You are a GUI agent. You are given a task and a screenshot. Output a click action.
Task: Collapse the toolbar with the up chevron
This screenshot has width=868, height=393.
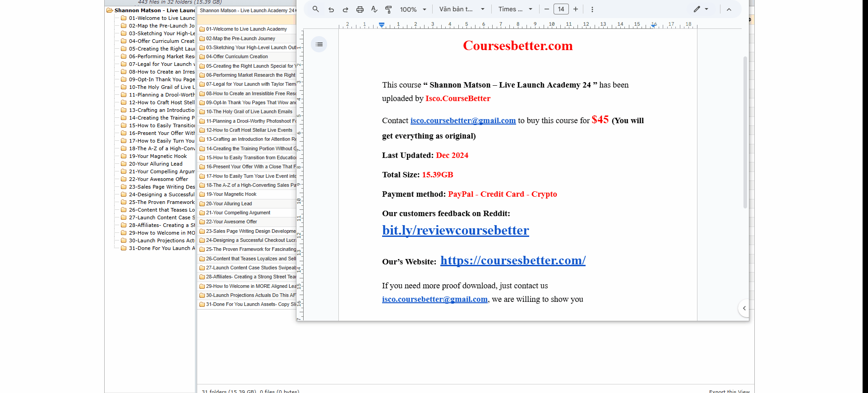point(729,9)
